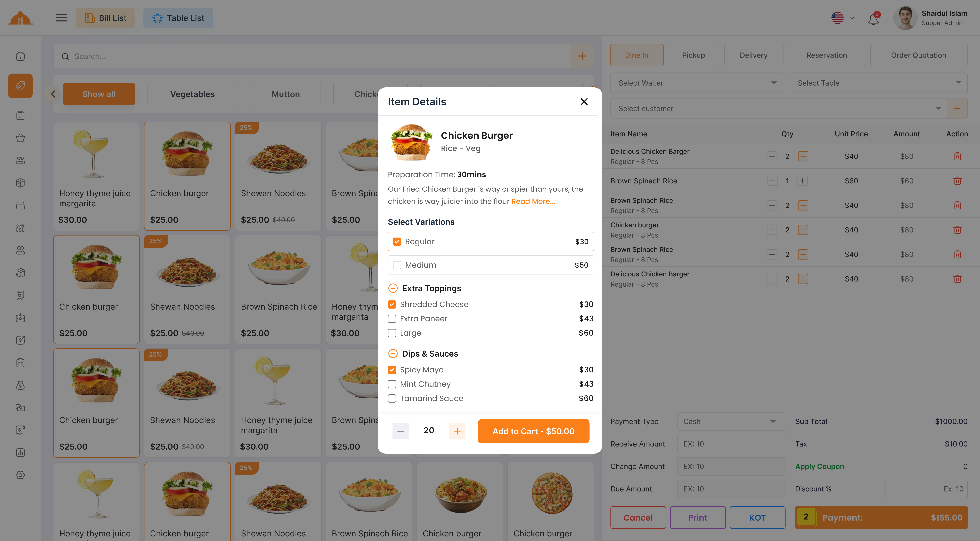The image size is (980, 541).
Task: Click the plus icon beside Select customer
Action: click(957, 108)
